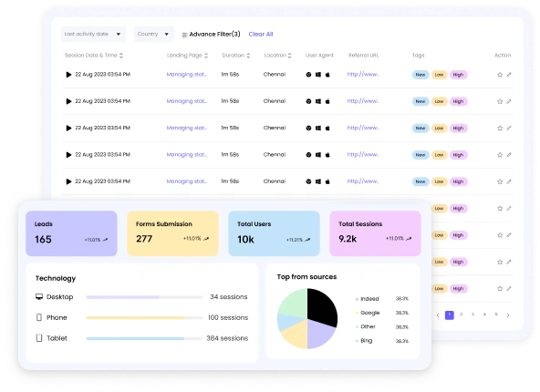Click the yellow slice of the pie chart
The width and height of the screenshot is (540, 392).
[296, 335]
